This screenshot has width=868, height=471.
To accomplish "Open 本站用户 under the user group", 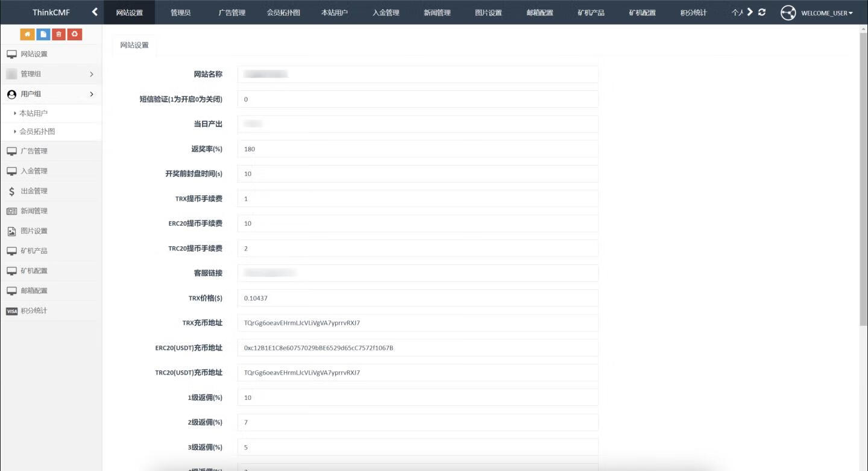I will [33, 113].
